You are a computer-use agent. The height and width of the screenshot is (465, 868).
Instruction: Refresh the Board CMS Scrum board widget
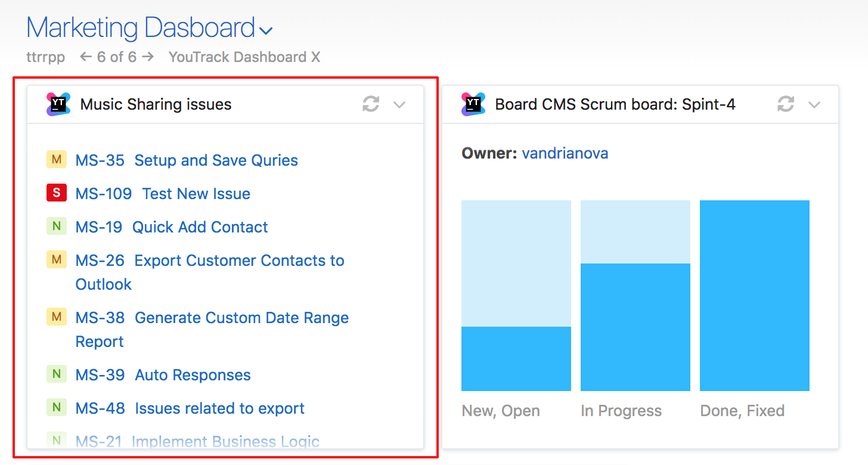tap(786, 104)
